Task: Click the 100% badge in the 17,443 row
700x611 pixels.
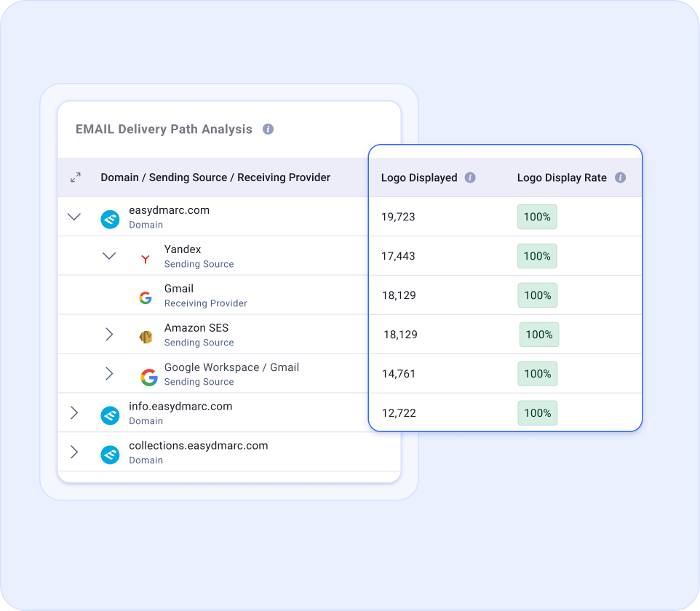Action: [x=537, y=256]
